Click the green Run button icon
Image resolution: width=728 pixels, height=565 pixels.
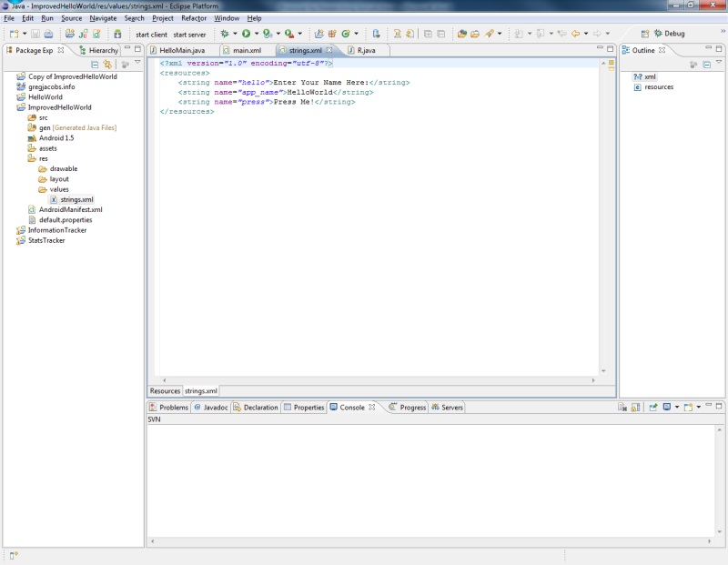[x=246, y=34]
